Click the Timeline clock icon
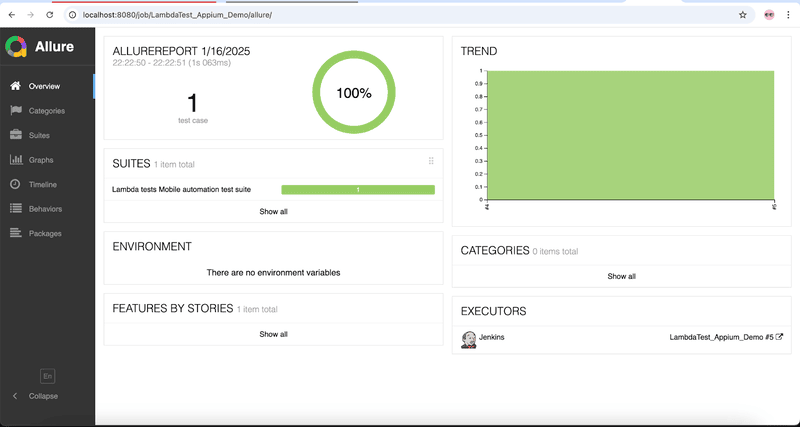800x427 pixels. click(x=16, y=184)
